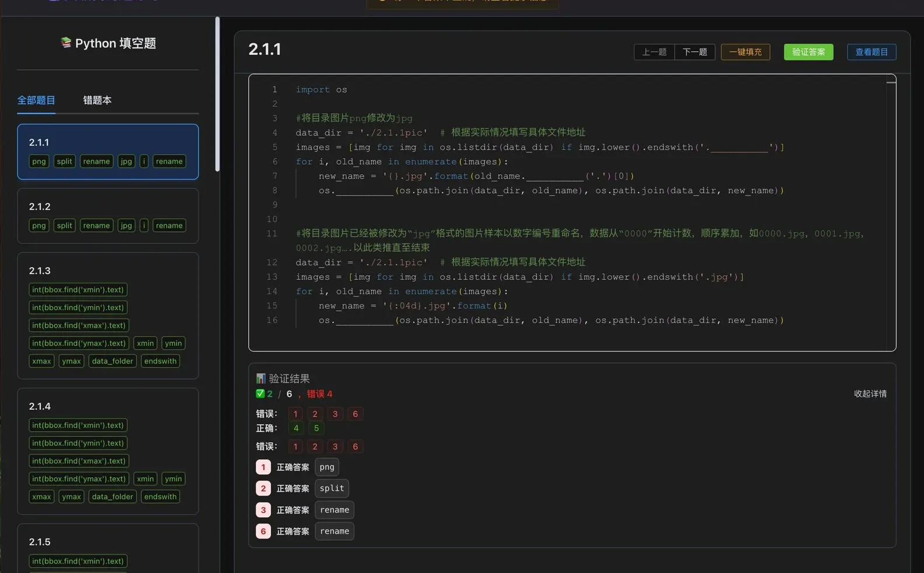Open question card 2.1.4 in sidebar
This screenshot has height=573, width=924.
pos(108,451)
